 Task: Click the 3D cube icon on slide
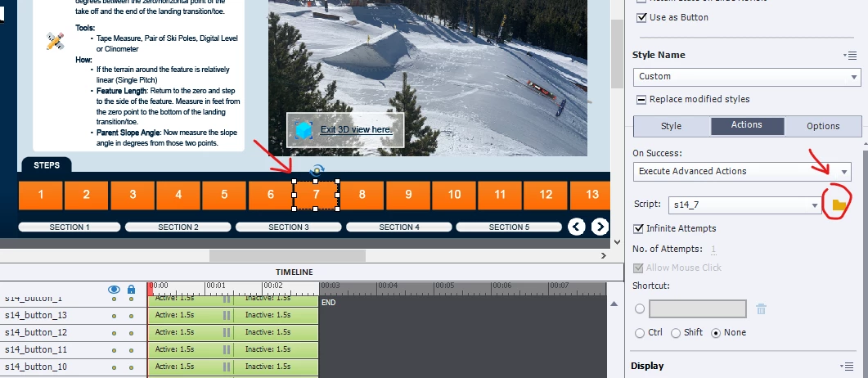click(304, 130)
